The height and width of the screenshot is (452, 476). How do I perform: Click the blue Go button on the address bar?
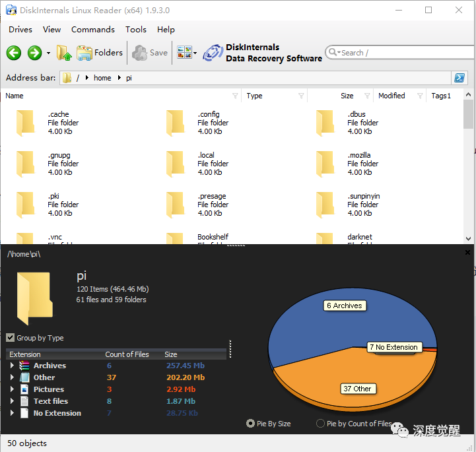[x=459, y=78]
